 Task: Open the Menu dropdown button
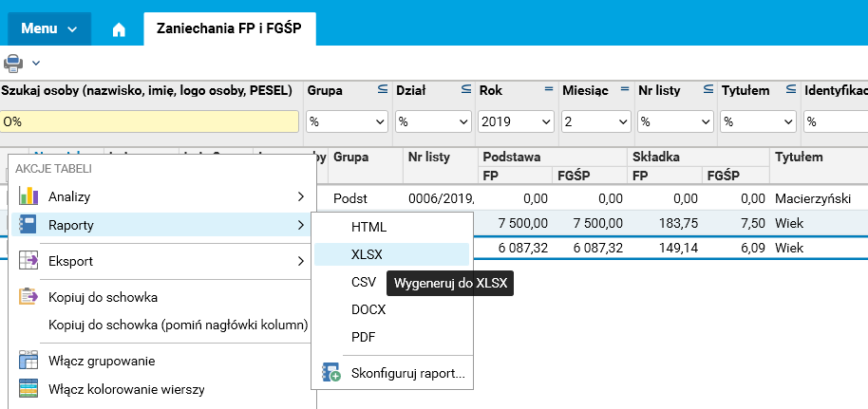(x=49, y=28)
